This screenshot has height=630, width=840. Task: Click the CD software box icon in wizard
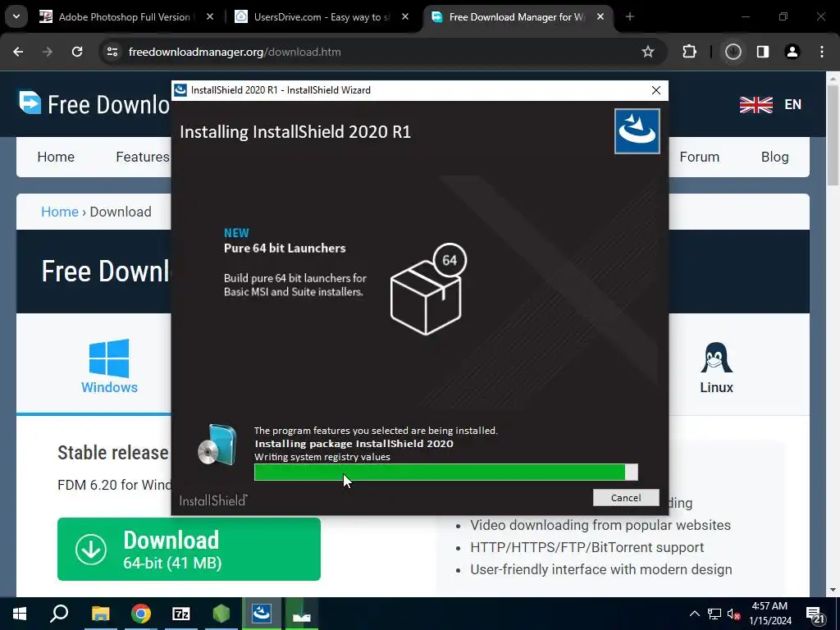pos(217,445)
